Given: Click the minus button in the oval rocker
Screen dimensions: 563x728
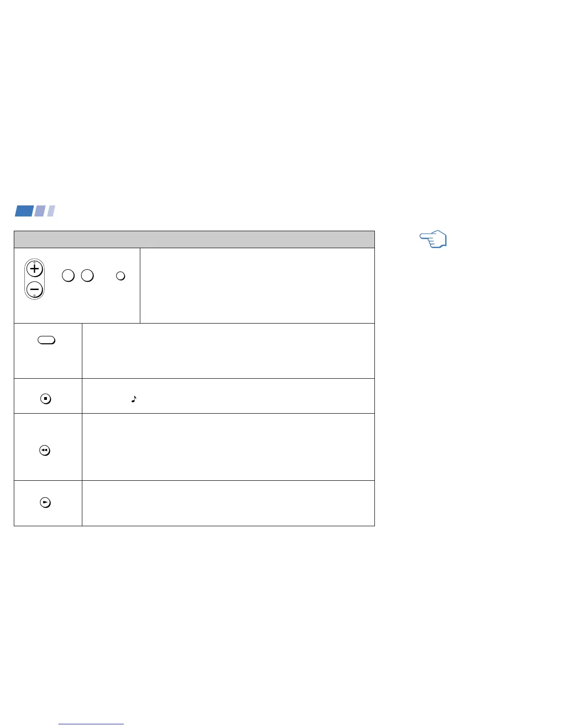Looking at the screenshot, I should (34, 290).
